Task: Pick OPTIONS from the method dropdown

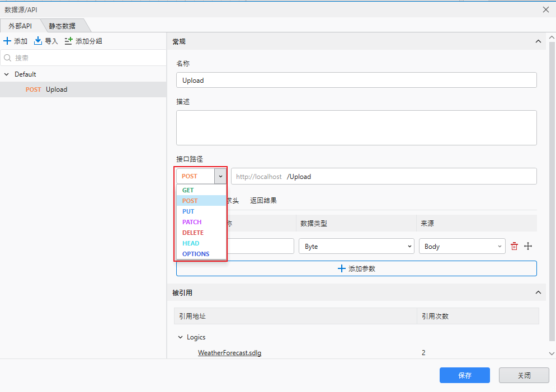Action: point(196,254)
